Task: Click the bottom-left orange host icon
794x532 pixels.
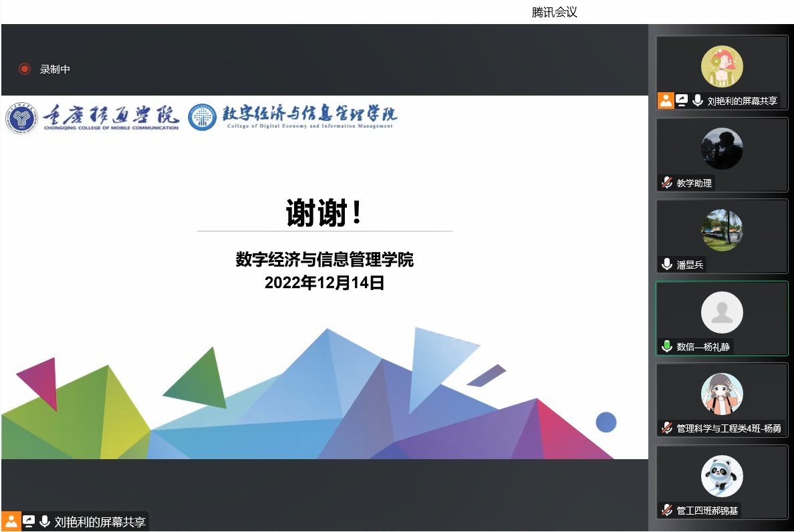Action: (x=11, y=521)
